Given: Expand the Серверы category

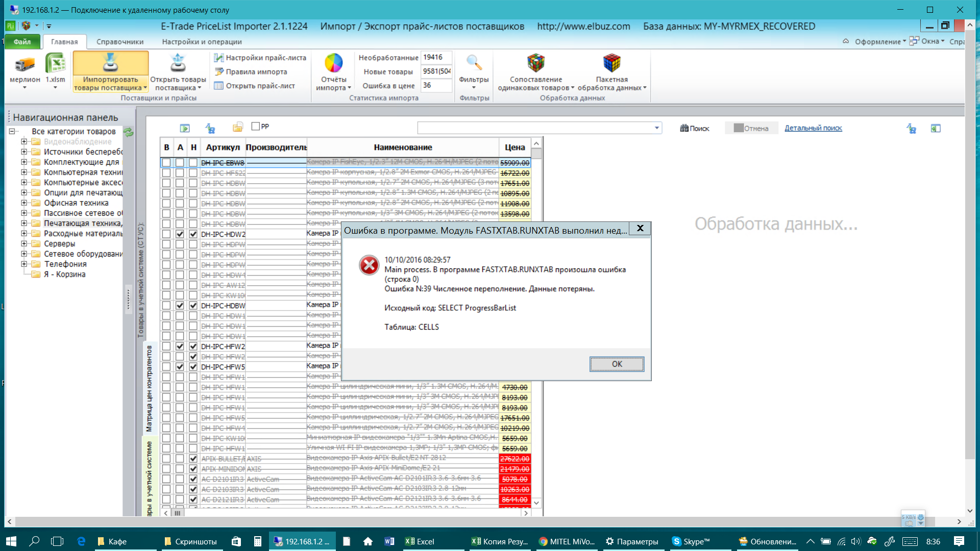Looking at the screenshot, I should pos(24,243).
